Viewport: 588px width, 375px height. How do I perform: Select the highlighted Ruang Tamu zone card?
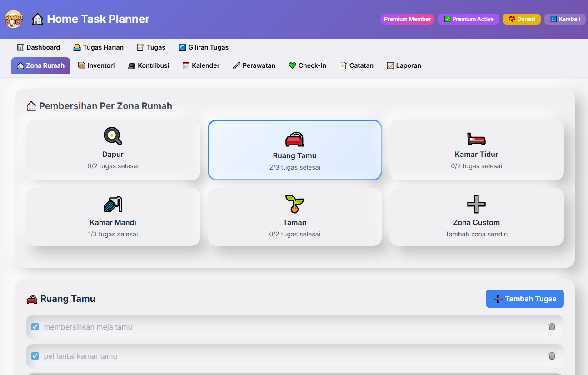point(294,150)
